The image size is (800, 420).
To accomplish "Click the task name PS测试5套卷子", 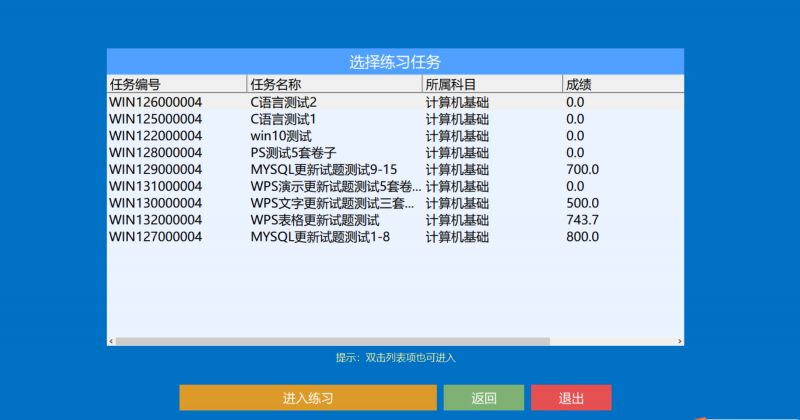I will [293, 153].
